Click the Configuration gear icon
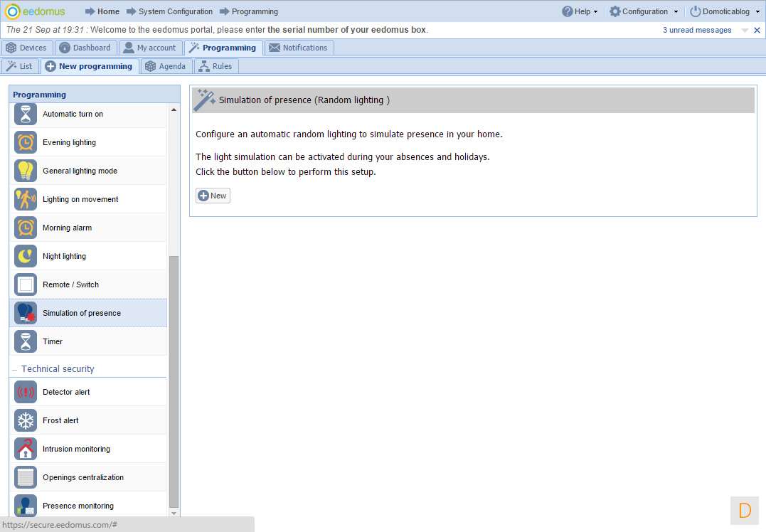Viewport: 766px width, 532px height. [x=615, y=11]
